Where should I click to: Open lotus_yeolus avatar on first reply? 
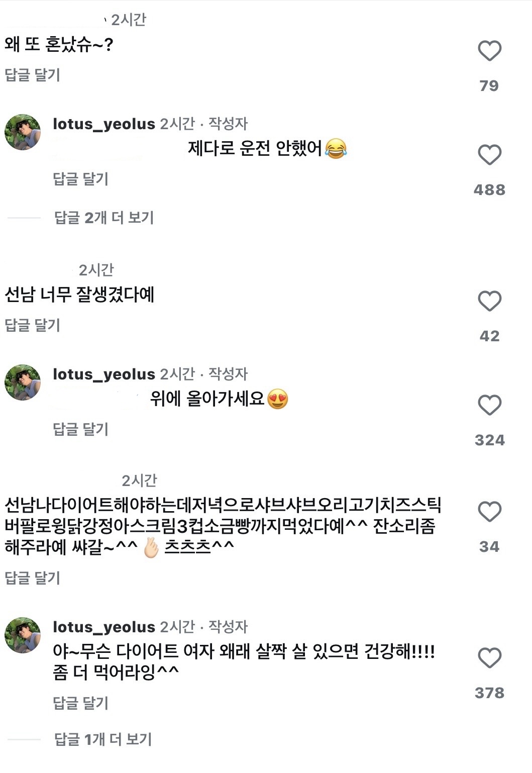23,132
